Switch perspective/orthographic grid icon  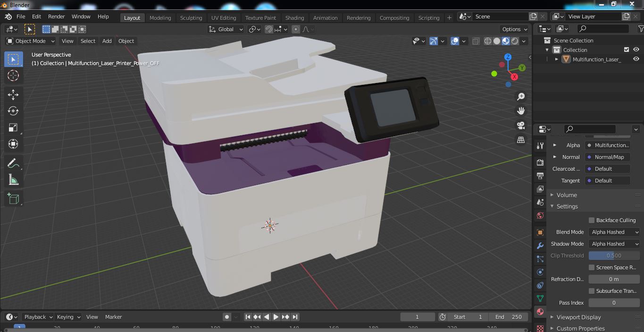pos(521,140)
